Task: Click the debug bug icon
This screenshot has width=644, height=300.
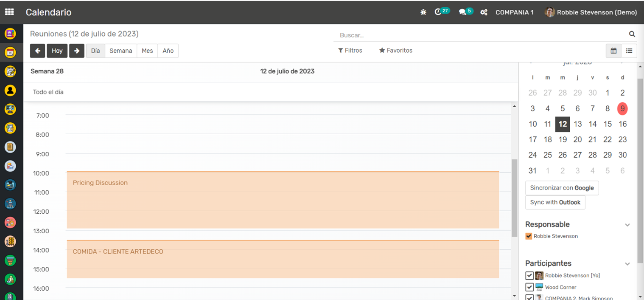Action: [x=423, y=12]
